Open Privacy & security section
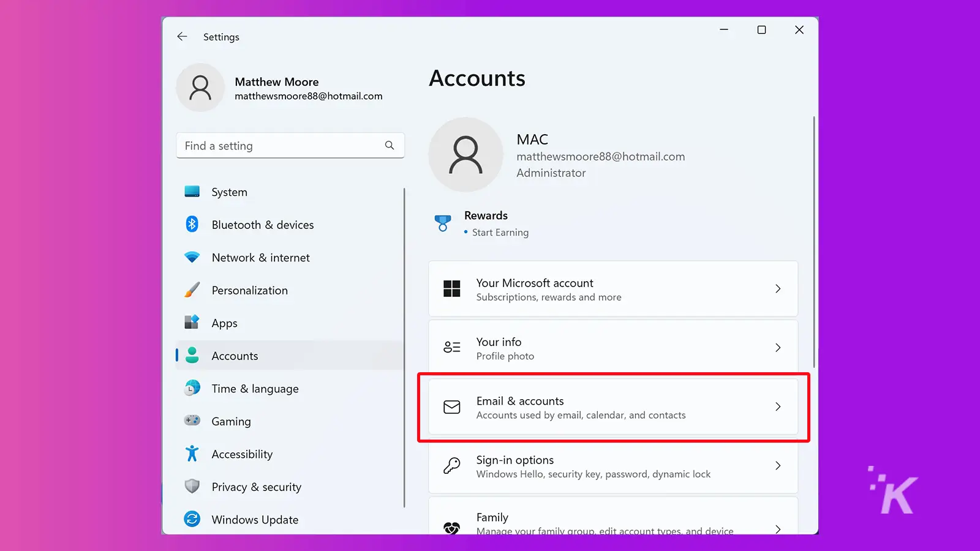The height and width of the screenshot is (551, 980). coord(256,487)
